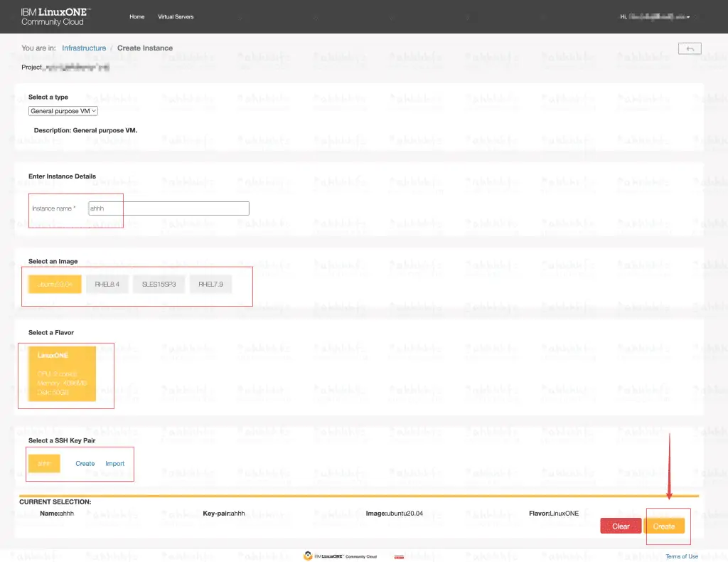Select the RHEL8.4 image
This screenshot has height=562, width=728.
coord(107,285)
